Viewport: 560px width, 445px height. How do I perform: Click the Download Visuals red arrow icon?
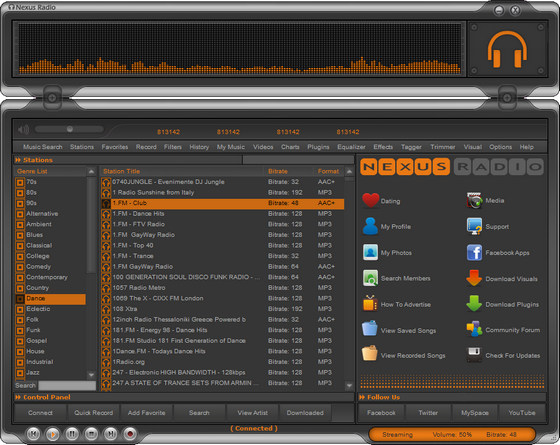pyautogui.click(x=474, y=278)
